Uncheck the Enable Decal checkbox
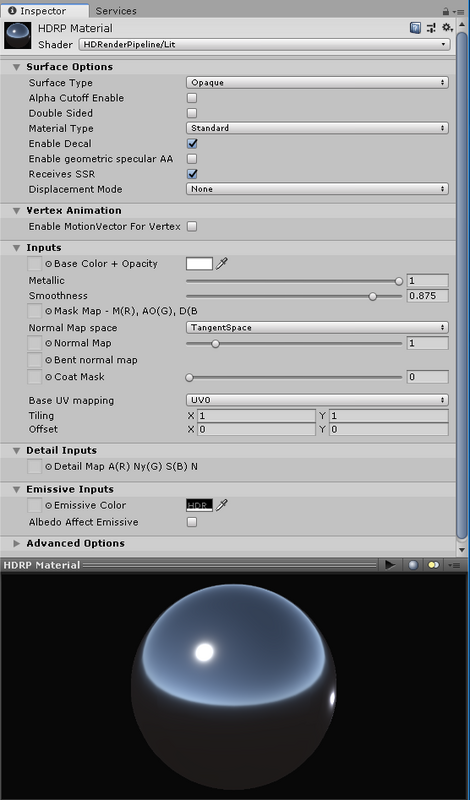This screenshot has height=800, width=470. 192,143
